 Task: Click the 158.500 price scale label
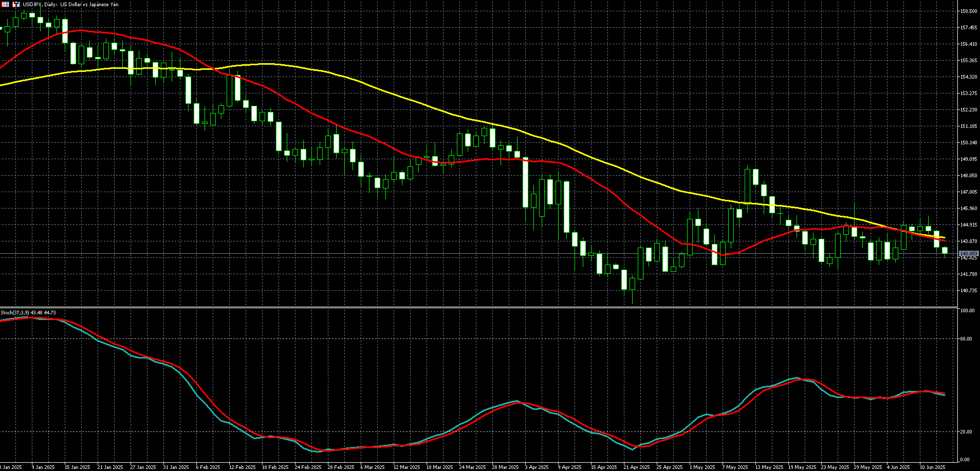pos(969,11)
